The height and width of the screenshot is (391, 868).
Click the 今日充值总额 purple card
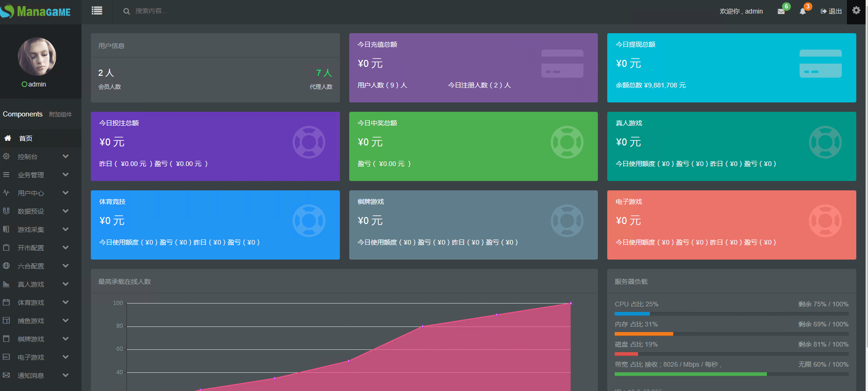point(473,68)
